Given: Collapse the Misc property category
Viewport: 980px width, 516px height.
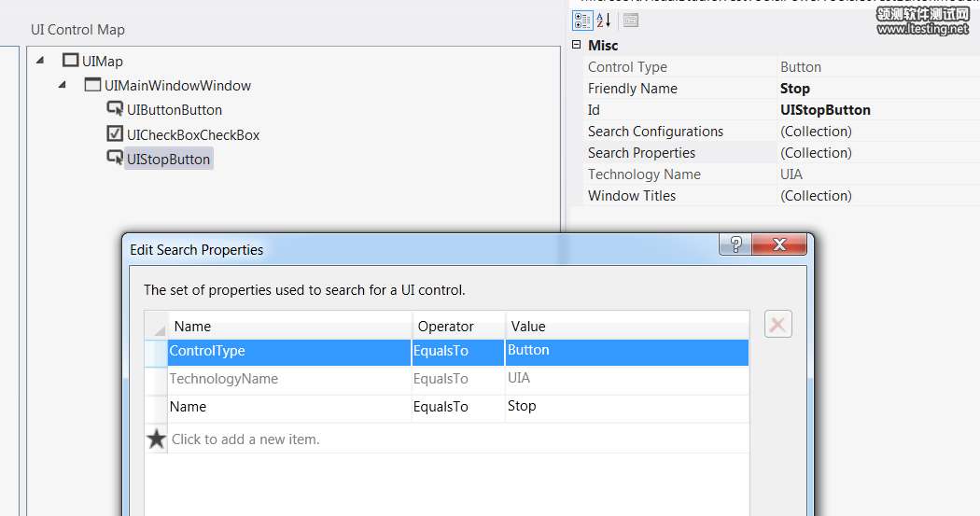Looking at the screenshot, I should (x=577, y=45).
